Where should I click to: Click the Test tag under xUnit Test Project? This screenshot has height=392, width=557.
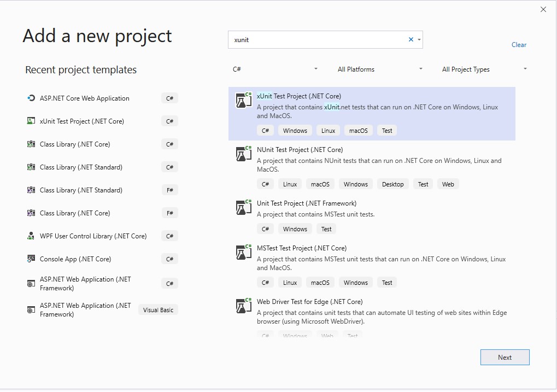pyautogui.click(x=387, y=131)
